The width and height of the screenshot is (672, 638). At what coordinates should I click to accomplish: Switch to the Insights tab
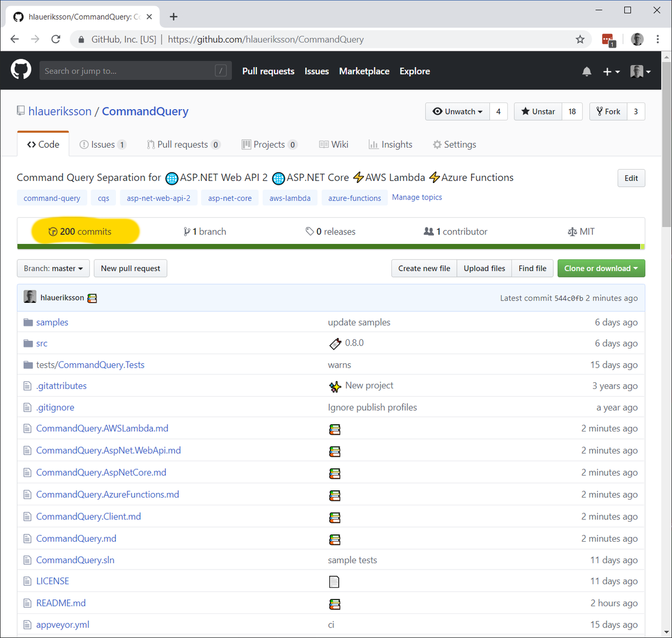pos(390,144)
